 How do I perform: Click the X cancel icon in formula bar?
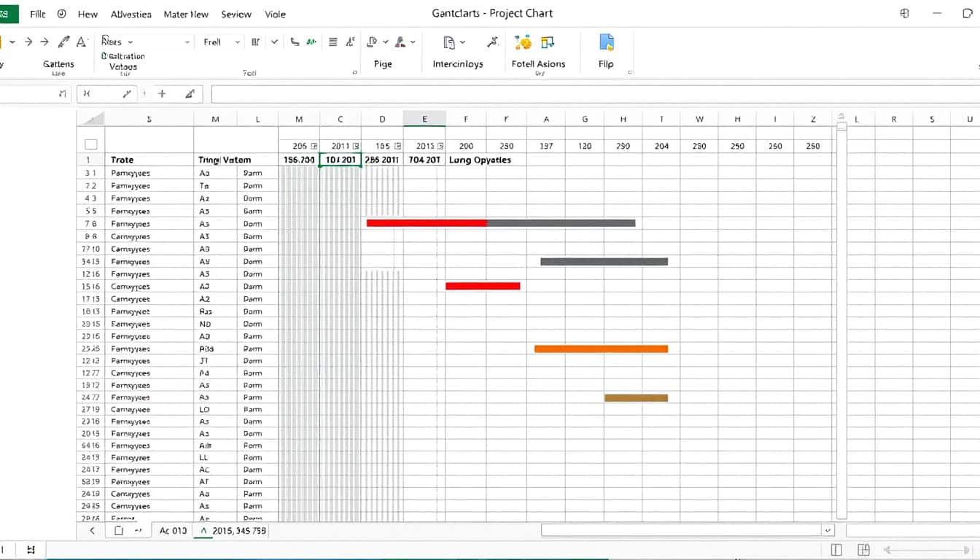click(x=87, y=93)
